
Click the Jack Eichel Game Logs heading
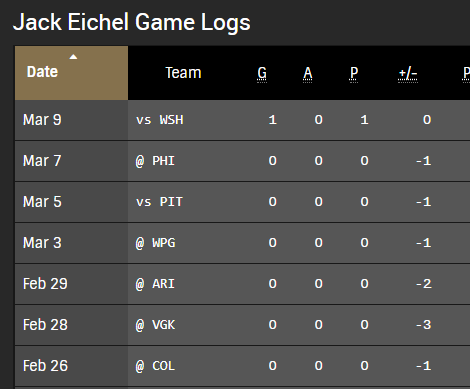pyautogui.click(x=132, y=22)
